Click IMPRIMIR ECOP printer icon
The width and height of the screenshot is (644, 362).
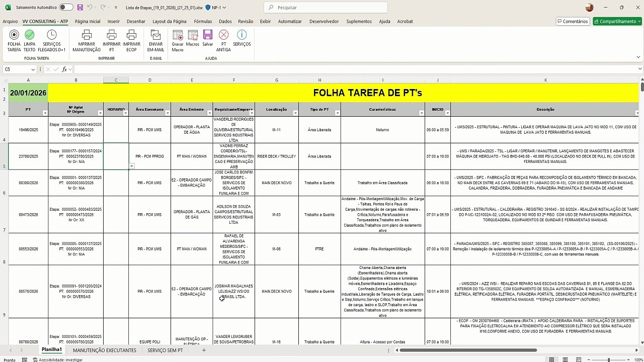pyautogui.click(x=131, y=35)
